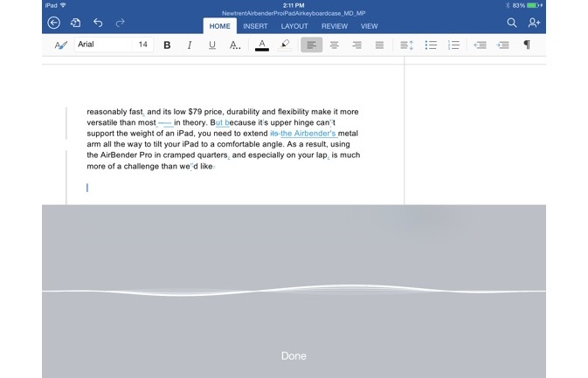
Task: Open document search magnifier
Action: point(512,23)
